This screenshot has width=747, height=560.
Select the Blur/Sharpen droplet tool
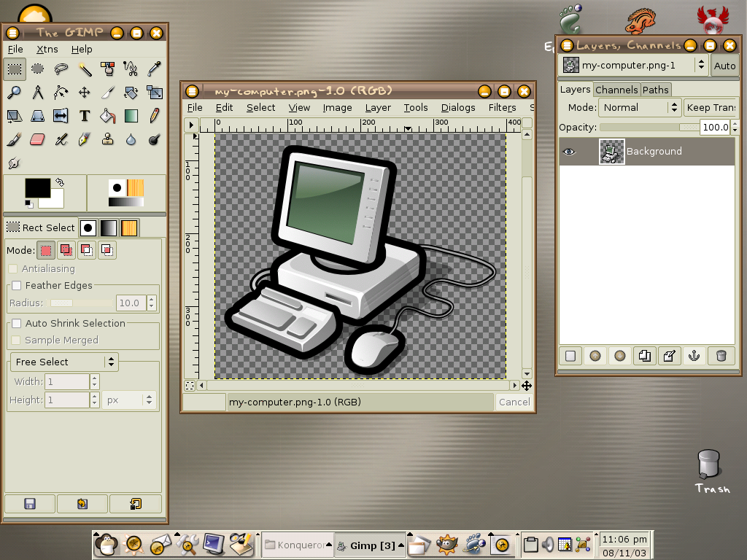[x=131, y=139]
